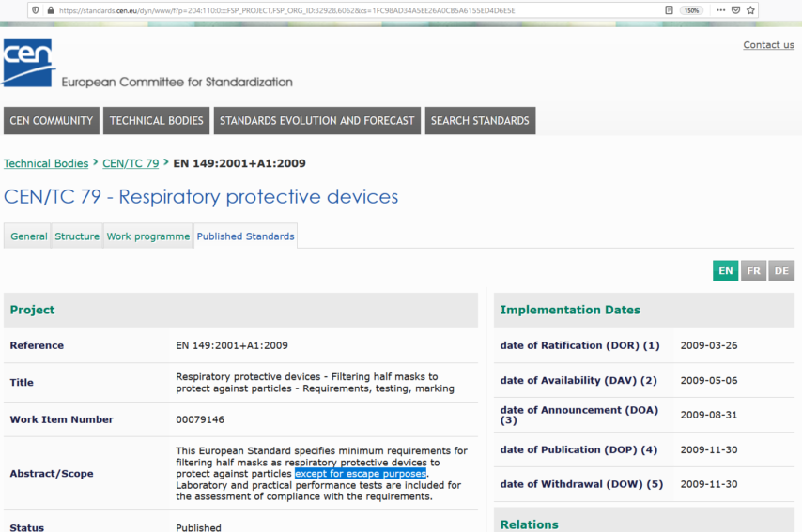Open STANDARDS EVOLUTION AND FORECAST menu
802x532 pixels.
pyautogui.click(x=316, y=121)
